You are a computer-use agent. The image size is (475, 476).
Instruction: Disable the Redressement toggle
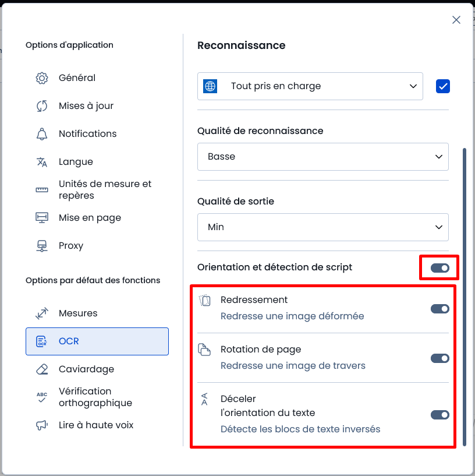click(440, 309)
